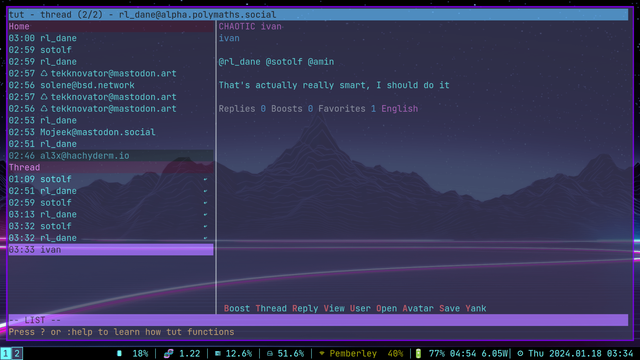Click the User action
Viewport: 640px width, 360px height.
[x=360, y=309]
